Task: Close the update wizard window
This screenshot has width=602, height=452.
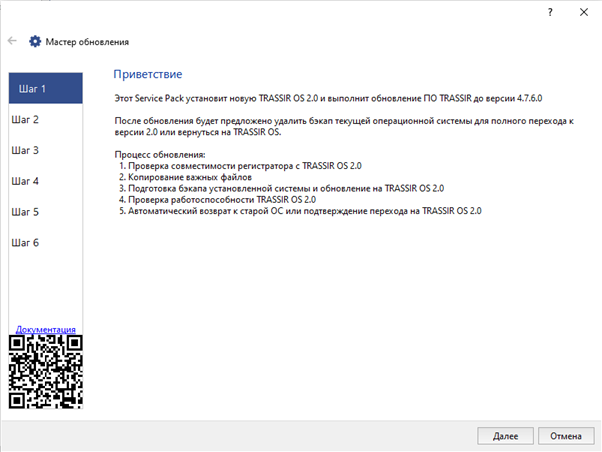Action: tap(582, 10)
